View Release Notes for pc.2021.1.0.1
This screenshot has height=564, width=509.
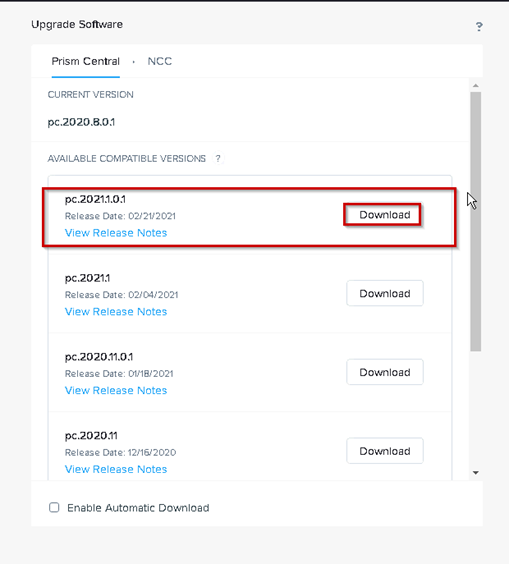(x=116, y=233)
